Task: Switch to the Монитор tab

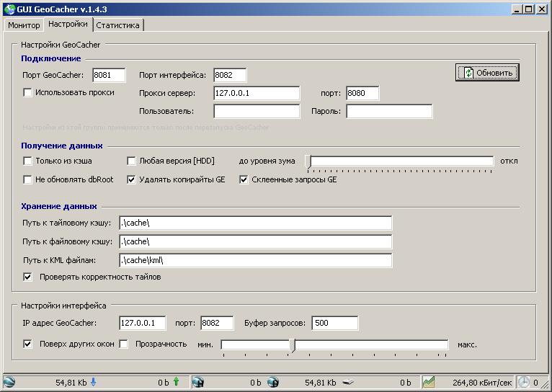Action: 24,25
